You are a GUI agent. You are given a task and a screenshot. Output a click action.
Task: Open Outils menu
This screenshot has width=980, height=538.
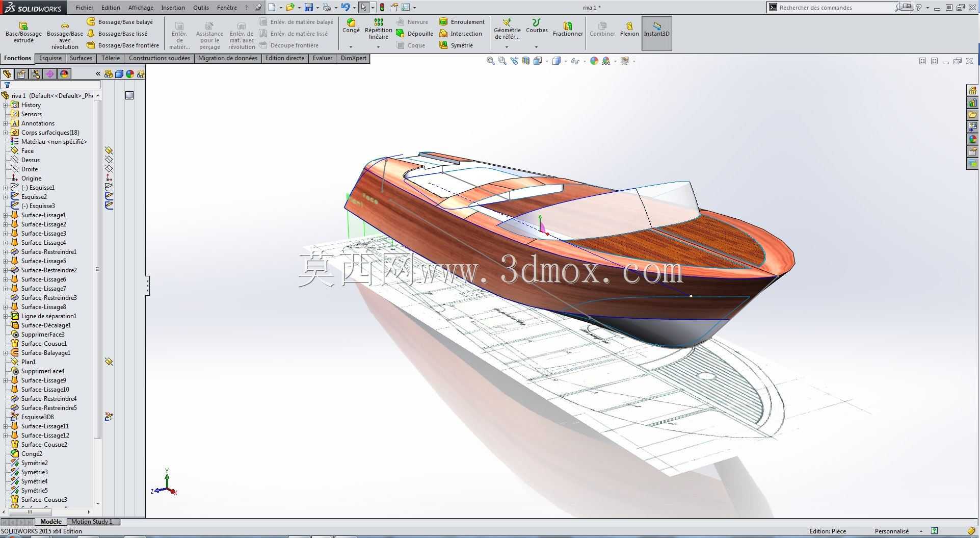(x=201, y=8)
